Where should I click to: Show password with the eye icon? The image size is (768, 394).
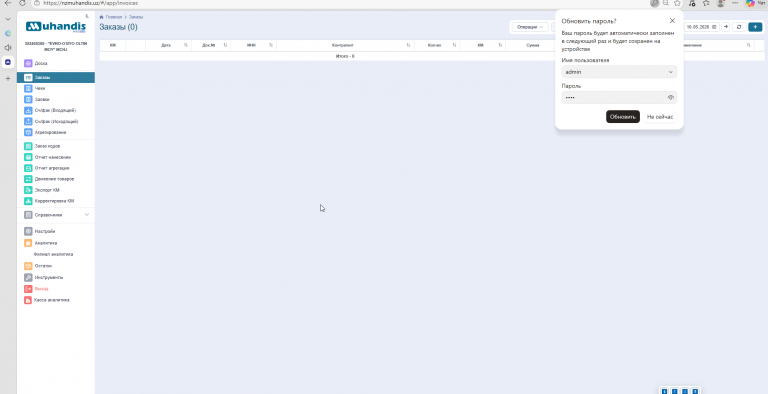671,98
